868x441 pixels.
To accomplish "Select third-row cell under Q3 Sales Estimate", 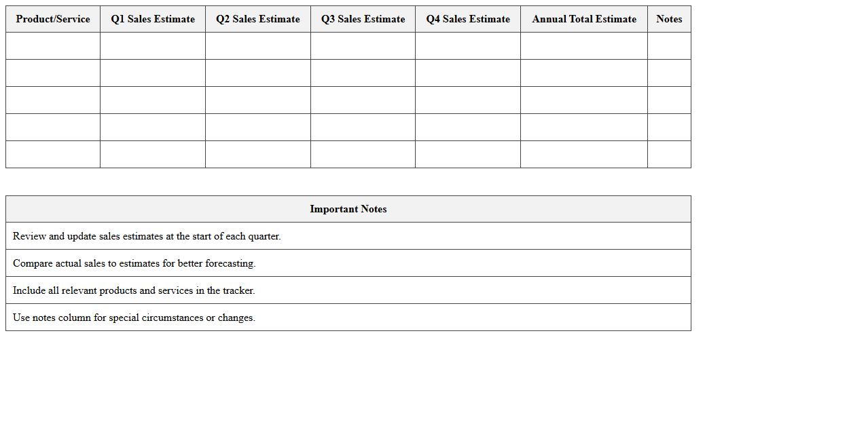I will pos(363,100).
